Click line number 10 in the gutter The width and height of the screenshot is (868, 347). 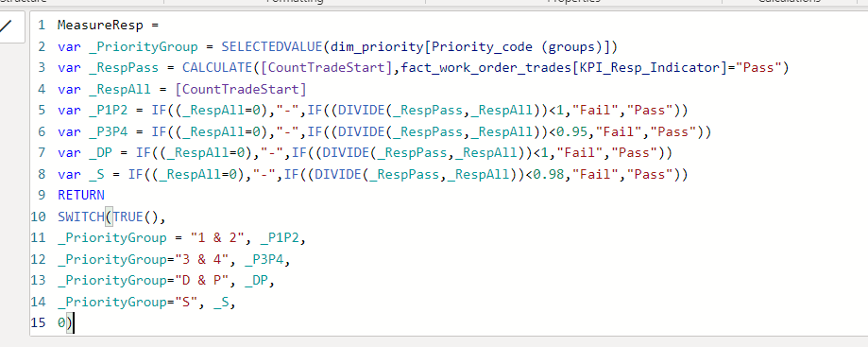(x=38, y=217)
